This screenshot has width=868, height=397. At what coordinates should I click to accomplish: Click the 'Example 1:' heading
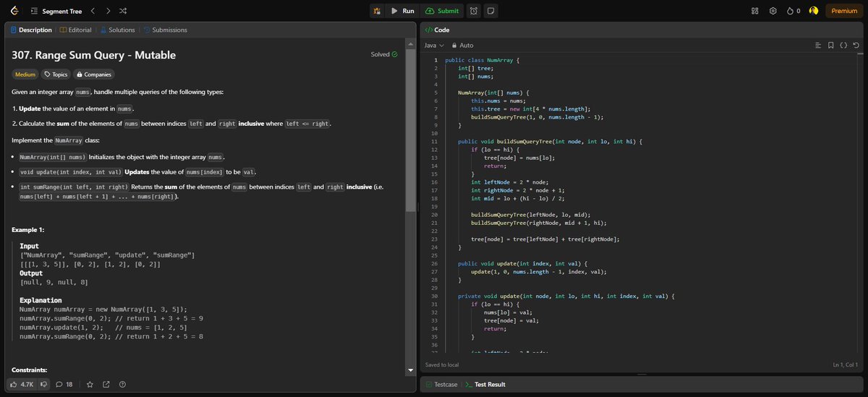28,230
